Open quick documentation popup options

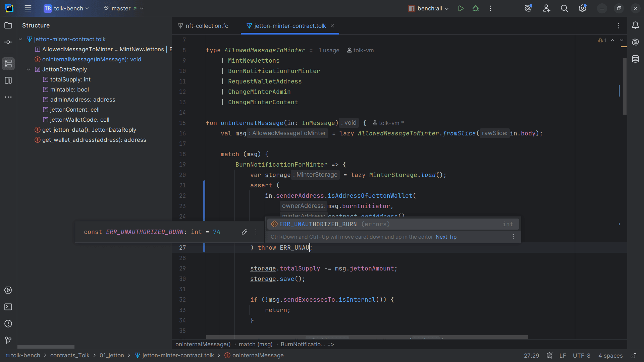[x=256, y=232]
